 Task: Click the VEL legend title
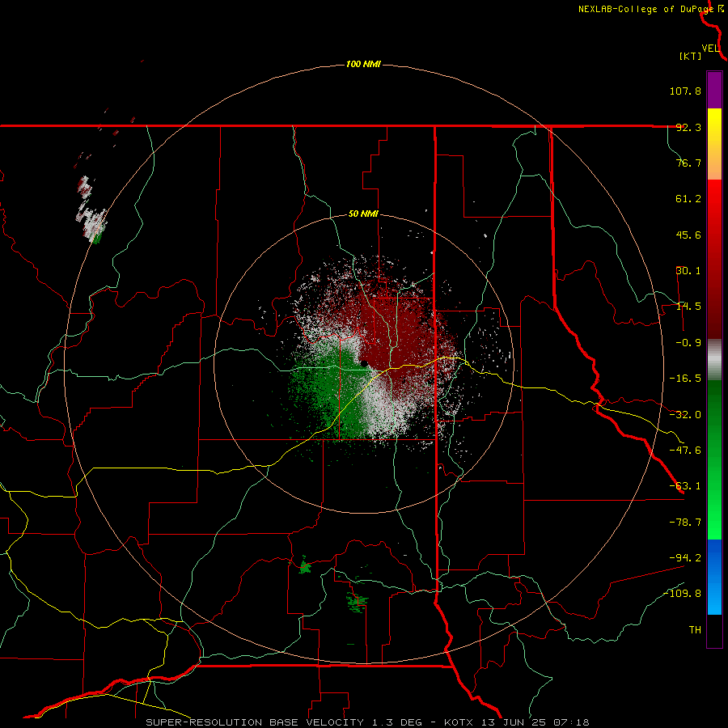click(x=710, y=49)
